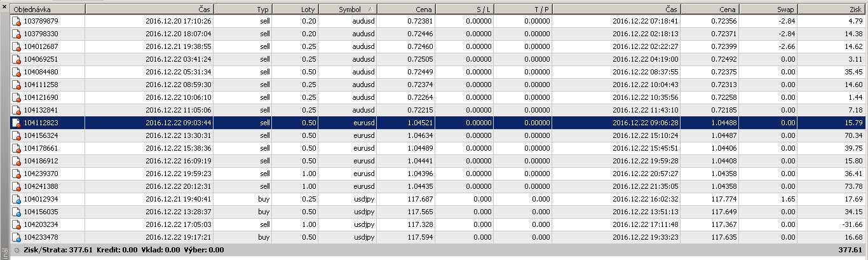
Task: Click order icon for 104132841
Action: 17,110
